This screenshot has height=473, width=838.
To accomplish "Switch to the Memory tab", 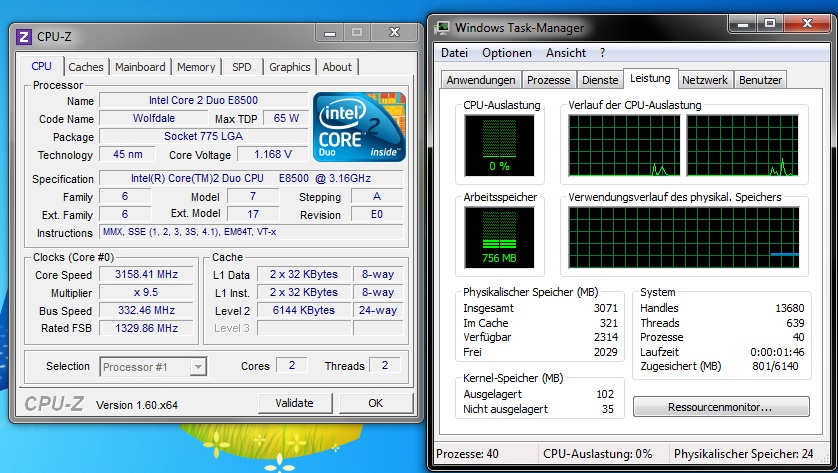I will tap(196, 67).
